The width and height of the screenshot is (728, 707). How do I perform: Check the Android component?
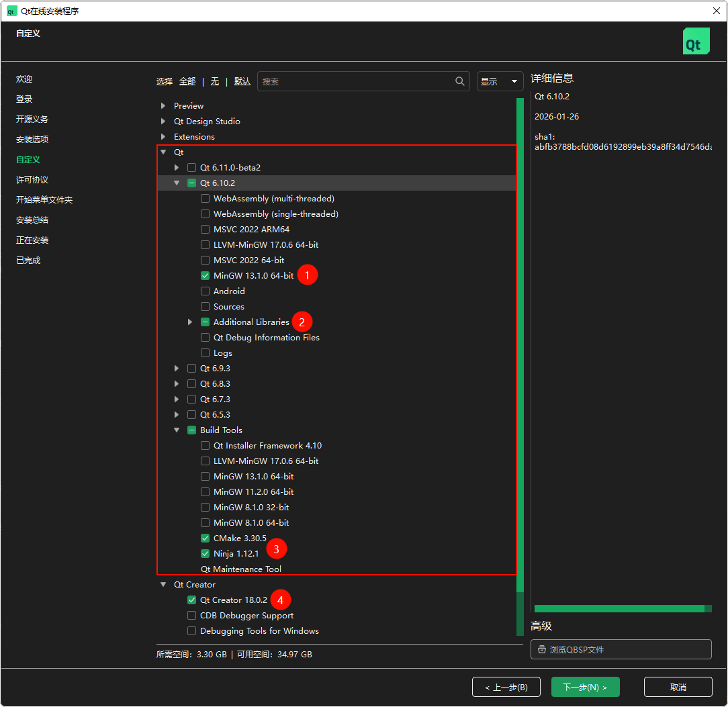205,291
